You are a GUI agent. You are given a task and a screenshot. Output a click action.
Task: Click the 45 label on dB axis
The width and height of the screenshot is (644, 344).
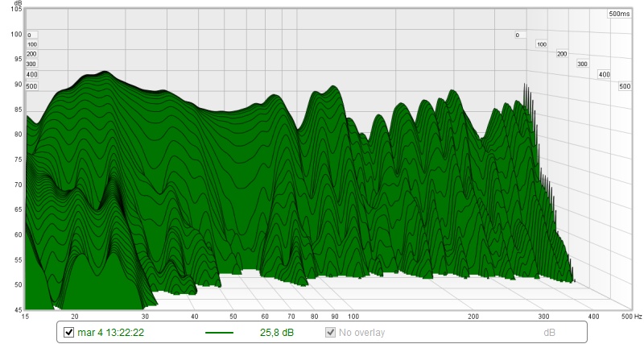click(x=18, y=310)
